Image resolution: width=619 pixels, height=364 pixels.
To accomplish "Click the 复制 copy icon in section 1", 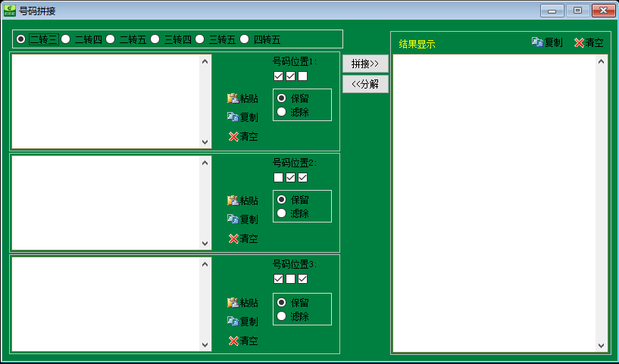I will coord(233,117).
